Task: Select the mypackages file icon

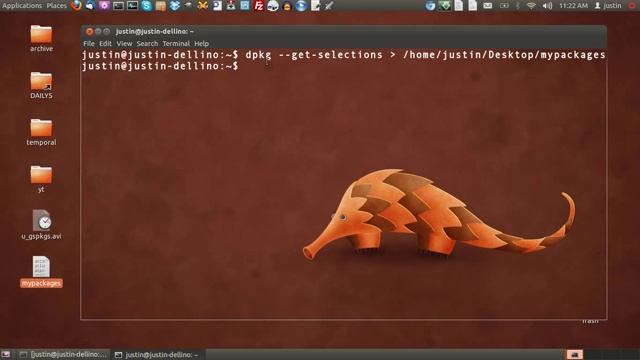Action: (41, 271)
